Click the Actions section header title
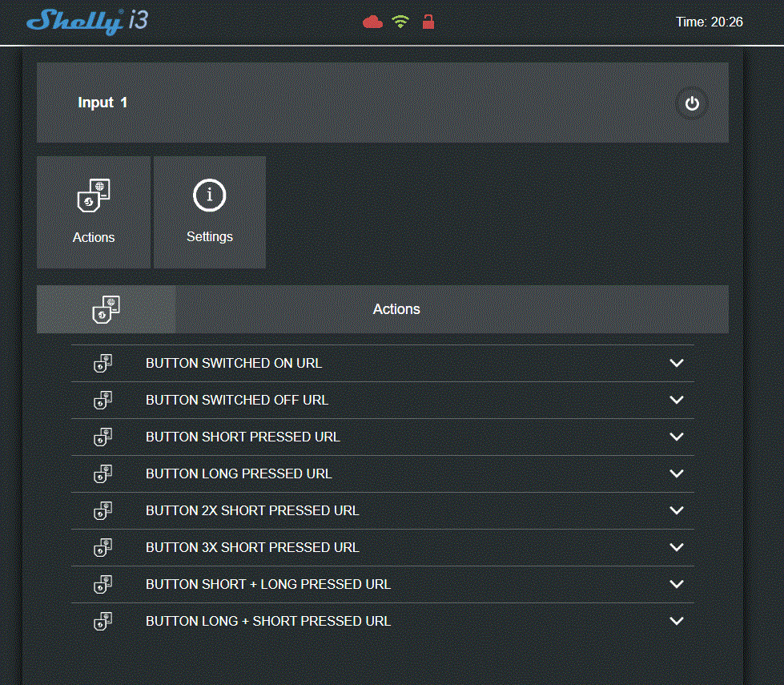The width and height of the screenshot is (784, 685). [396, 309]
